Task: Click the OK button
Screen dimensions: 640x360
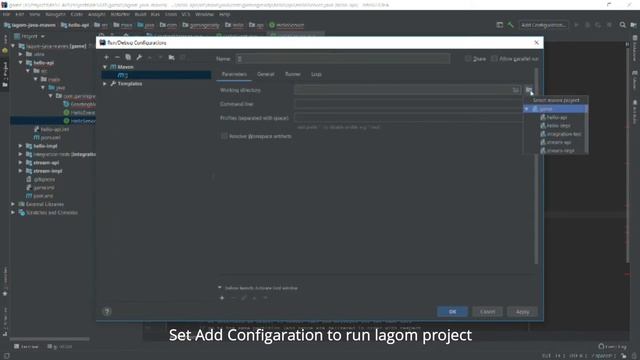Action: click(452, 312)
